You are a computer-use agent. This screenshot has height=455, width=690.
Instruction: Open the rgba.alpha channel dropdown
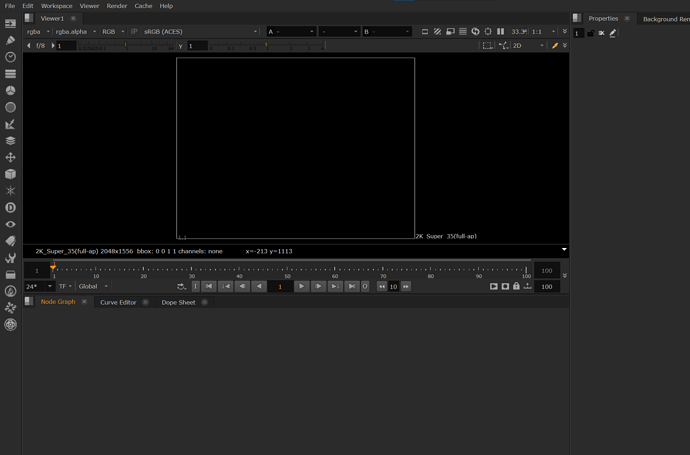(x=75, y=32)
